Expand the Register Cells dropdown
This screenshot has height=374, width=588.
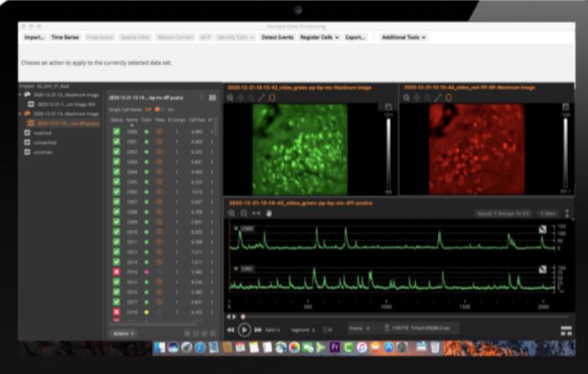click(x=319, y=37)
